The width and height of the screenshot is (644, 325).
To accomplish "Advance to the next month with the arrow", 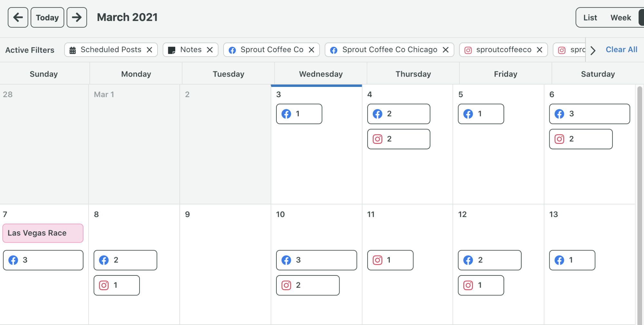I will coord(77,17).
